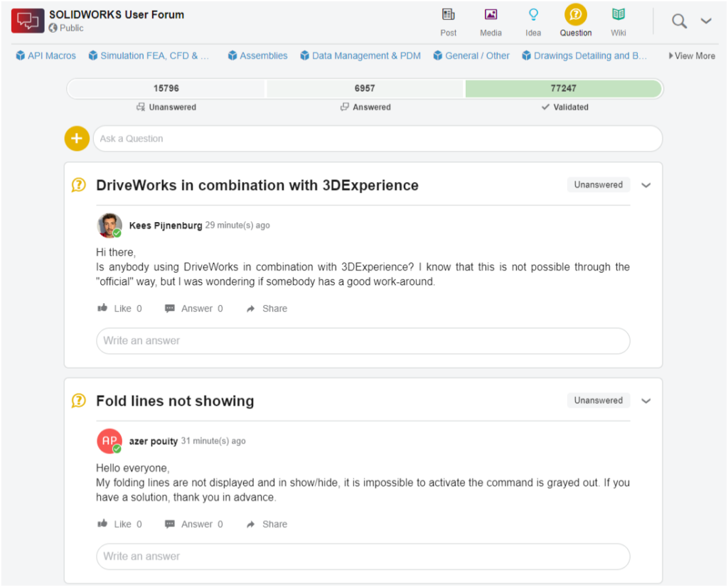Image resolution: width=728 pixels, height=587 pixels.
Task: Open the dropdown arrow next to search
Action: [x=706, y=21]
